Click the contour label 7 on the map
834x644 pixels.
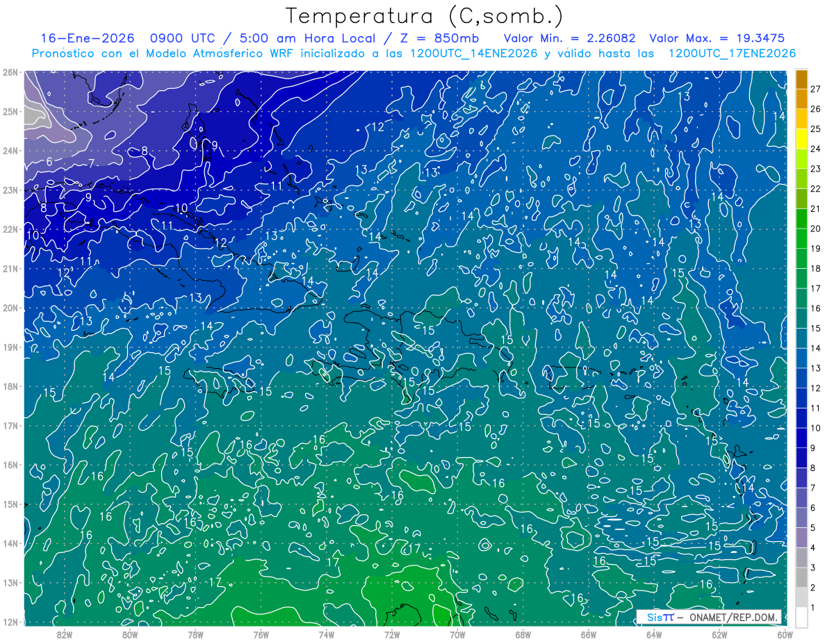tap(92, 164)
